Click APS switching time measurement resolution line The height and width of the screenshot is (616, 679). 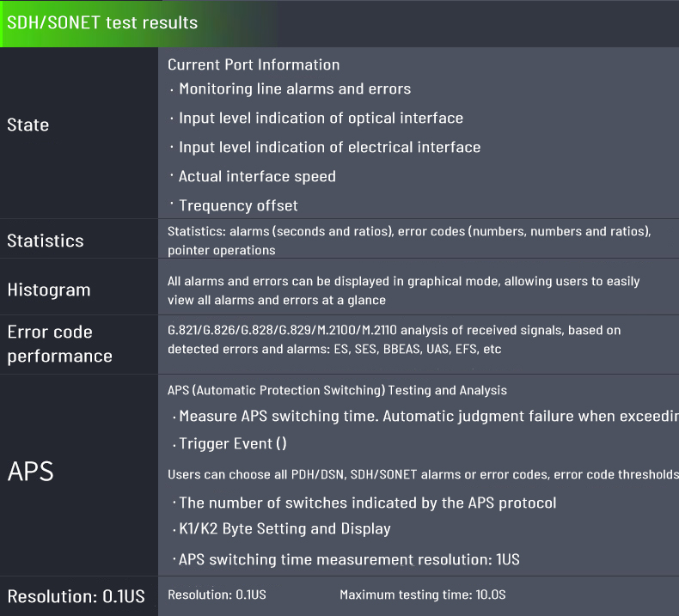(348, 559)
